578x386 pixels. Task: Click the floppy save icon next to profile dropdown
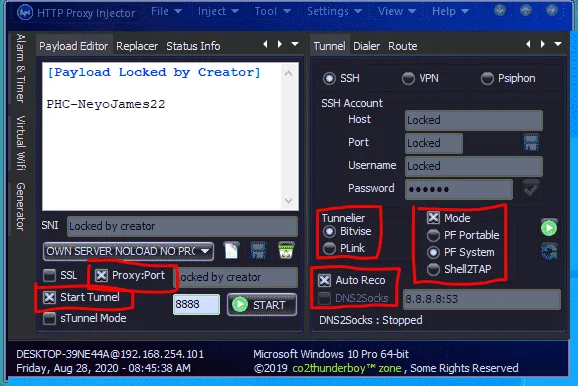click(x=258, y=250)
